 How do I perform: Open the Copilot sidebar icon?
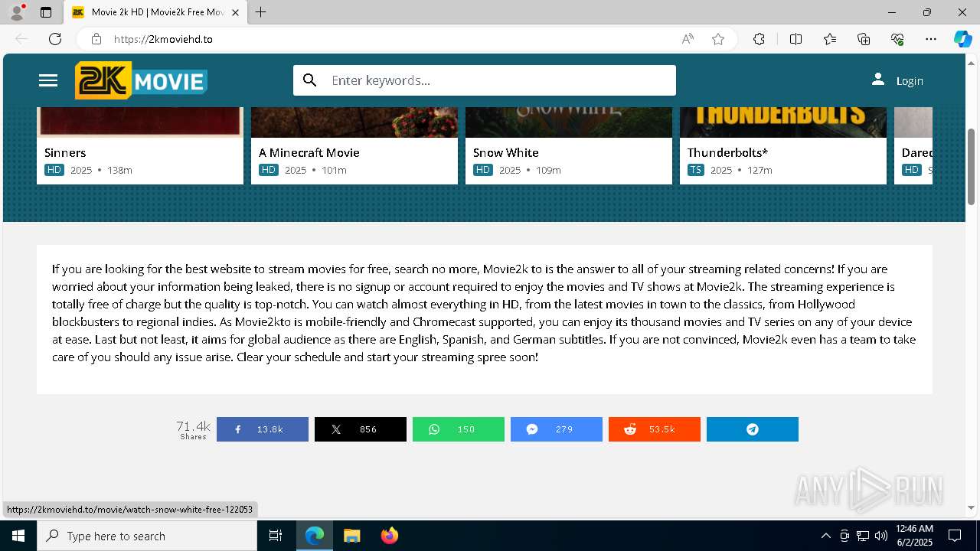click(962, 39)
